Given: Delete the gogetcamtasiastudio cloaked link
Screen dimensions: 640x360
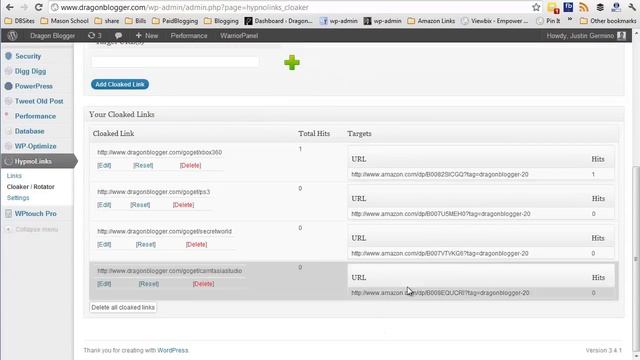Looking at the screenshot, I should [x=203, y=284].
